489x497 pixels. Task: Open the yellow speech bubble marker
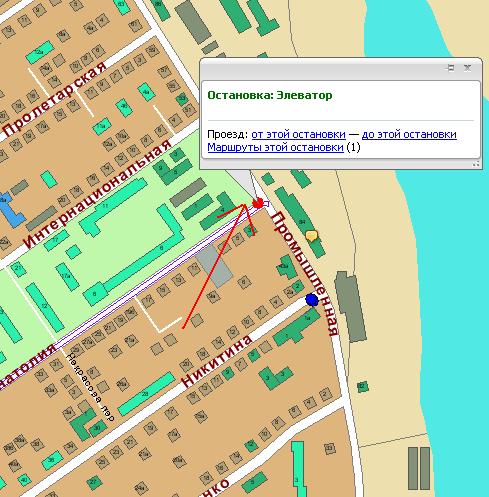pos(311,236)
